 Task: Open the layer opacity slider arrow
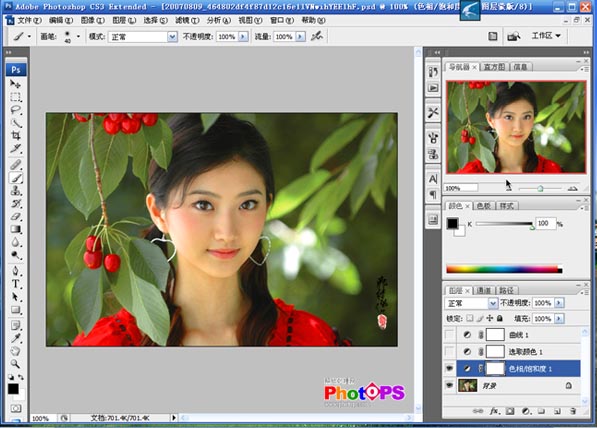click(559, 303)
